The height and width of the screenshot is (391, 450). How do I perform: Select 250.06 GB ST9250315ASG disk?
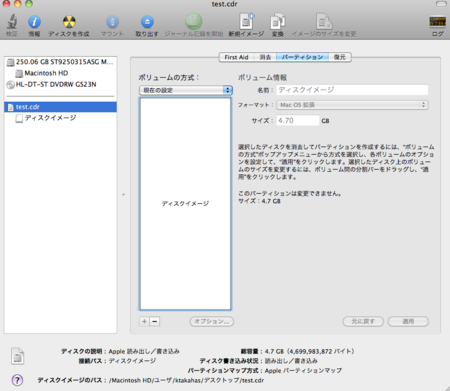coord(60,62)
